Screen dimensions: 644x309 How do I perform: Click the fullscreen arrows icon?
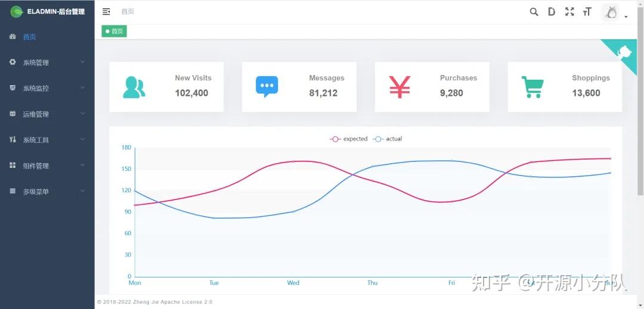tap(569, 12)
